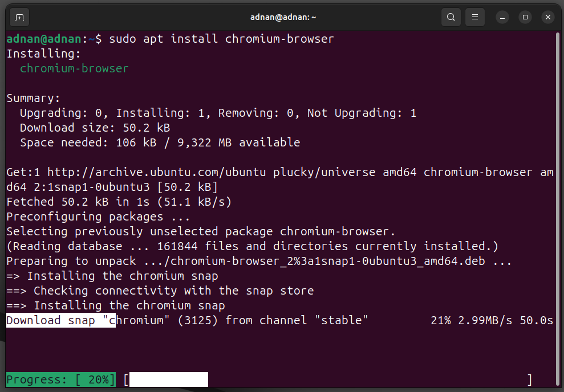The image size is (564, 392).
Task: Click the apt progress bar fill
Action: coord(169,379)
